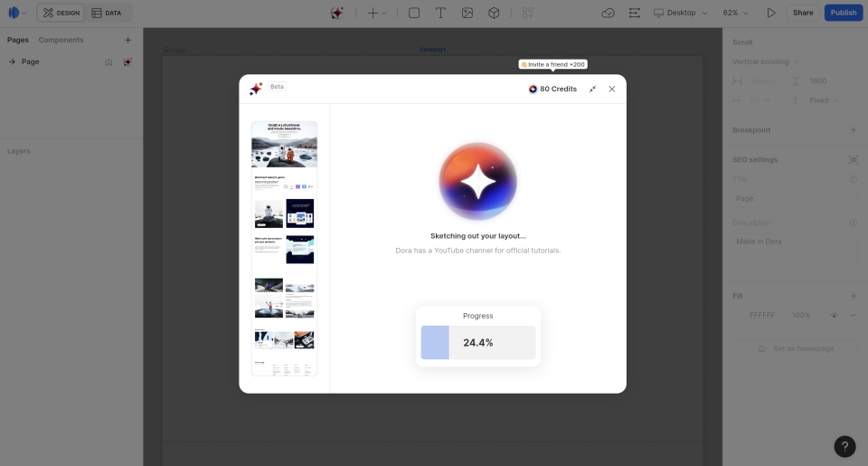Click the Dora sparkle logo in dialog header
The image size is (868, 466).
(256, 89)
